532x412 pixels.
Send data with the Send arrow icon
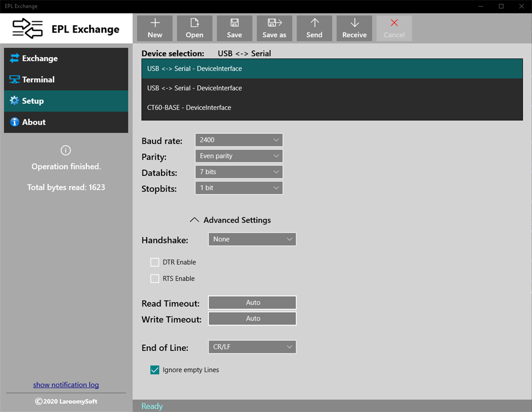(x=314, y=28)
